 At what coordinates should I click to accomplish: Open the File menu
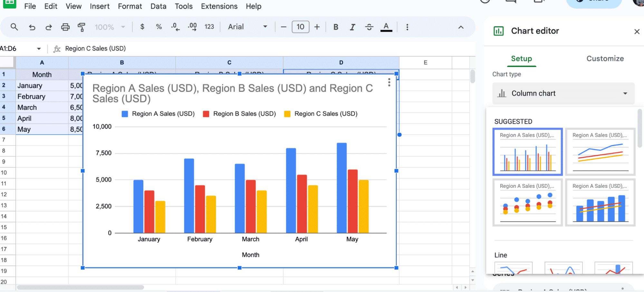30,6
